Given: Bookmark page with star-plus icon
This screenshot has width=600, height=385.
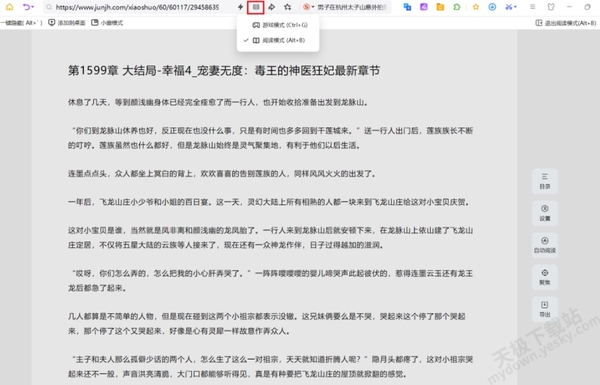Looking at the screenshot, I should 288,7.
